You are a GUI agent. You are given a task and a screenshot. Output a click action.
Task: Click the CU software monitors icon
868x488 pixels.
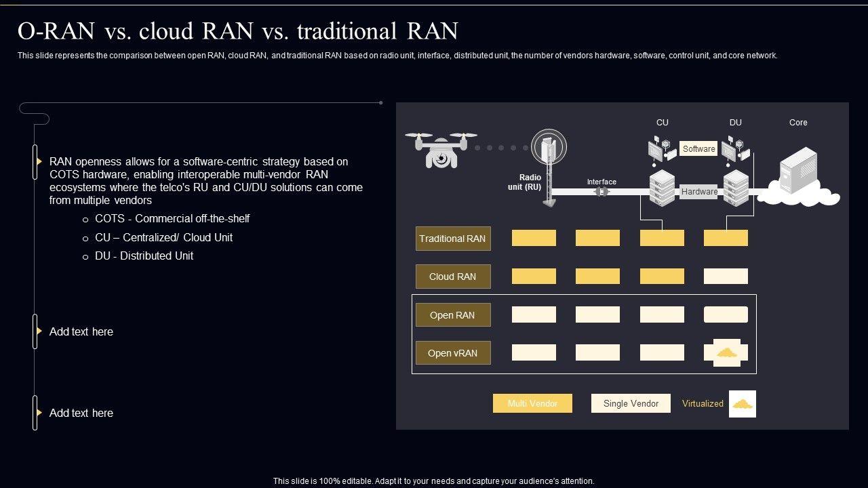point(663,150)
